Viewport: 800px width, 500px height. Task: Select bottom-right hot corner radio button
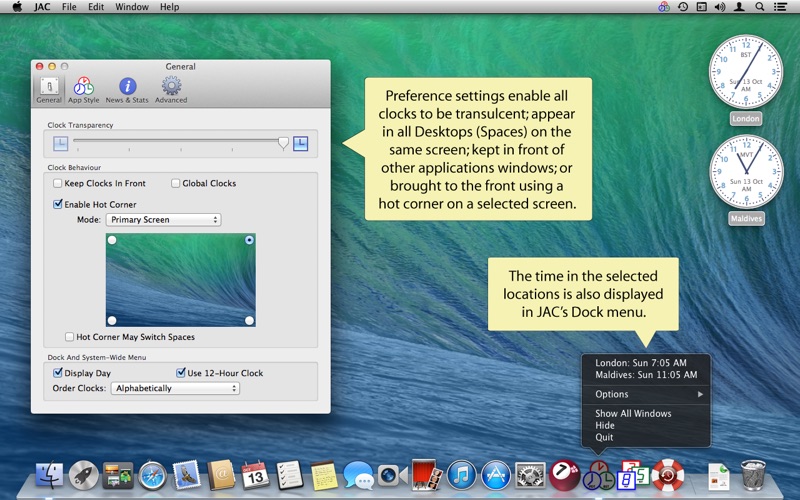[249, 320]
